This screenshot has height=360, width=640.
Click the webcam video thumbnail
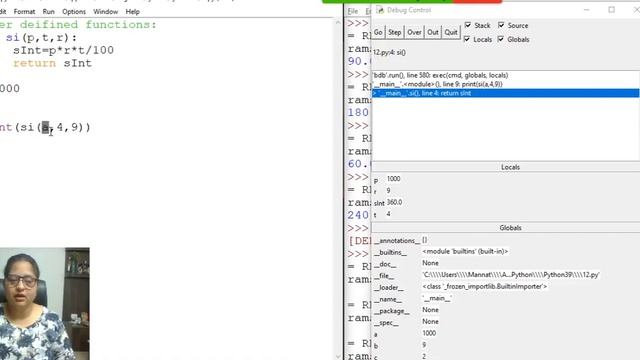44,304
